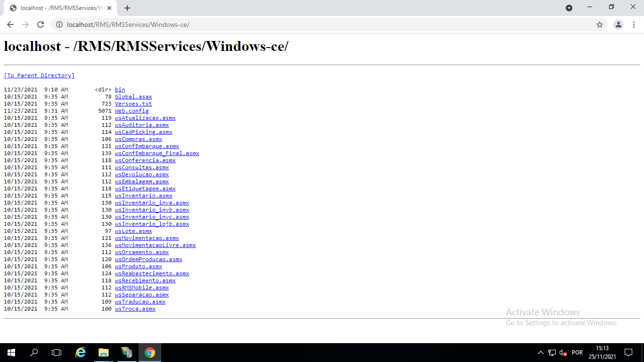
Task: Open wsRecebimento.asmx link
Action: coord(145,280)
